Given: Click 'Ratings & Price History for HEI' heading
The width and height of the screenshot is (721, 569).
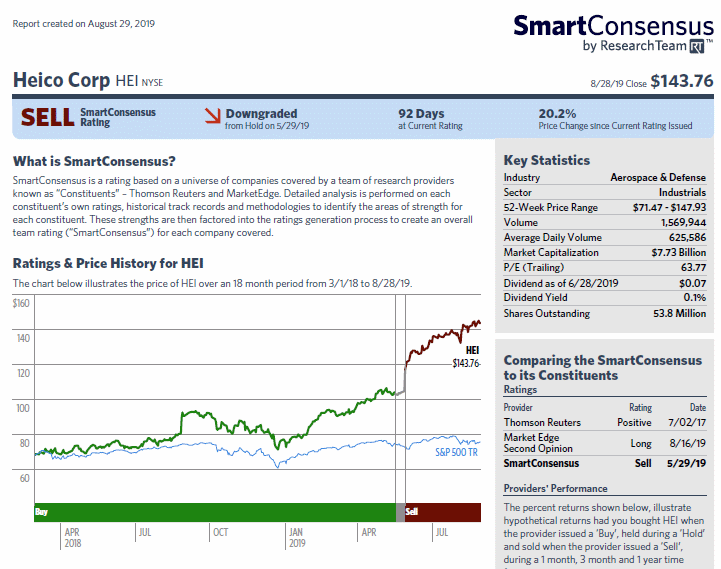Looking at the screenshot, I should tap(108, 264).
